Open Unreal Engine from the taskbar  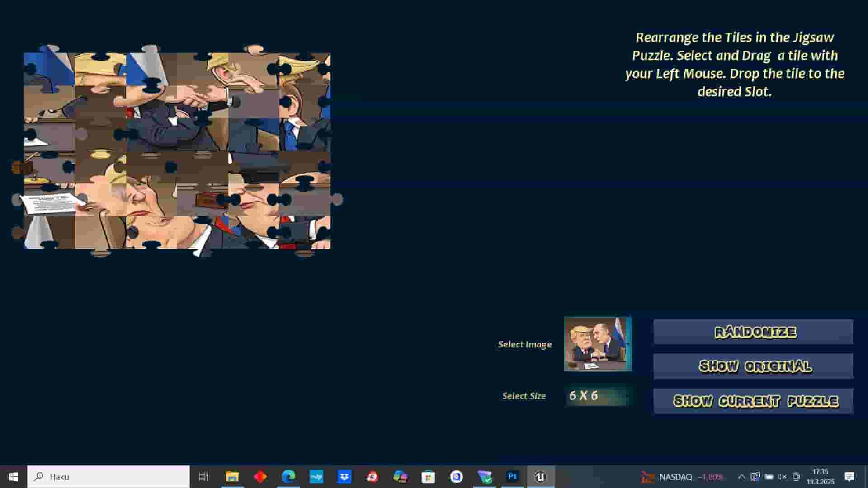541,477
